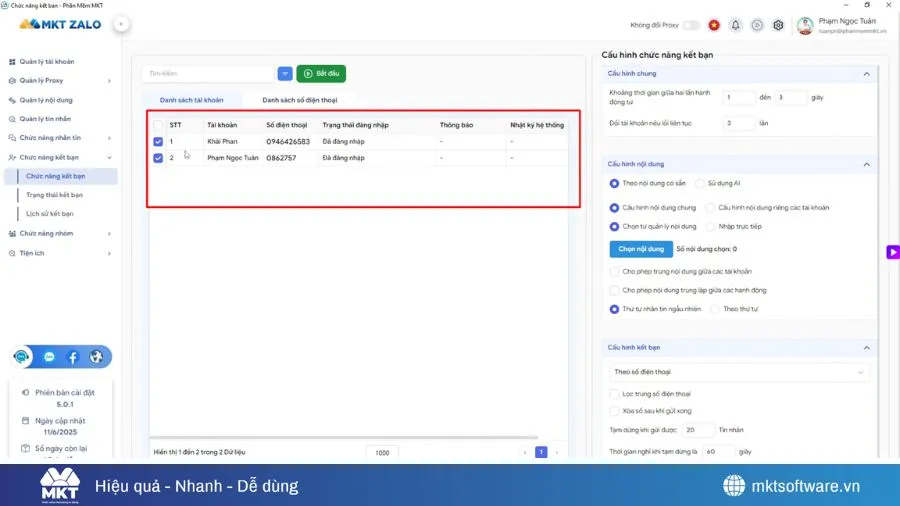Collapse the Cấu hình chung section
This screenshot has height=506, width=900.
pos(866,74)
